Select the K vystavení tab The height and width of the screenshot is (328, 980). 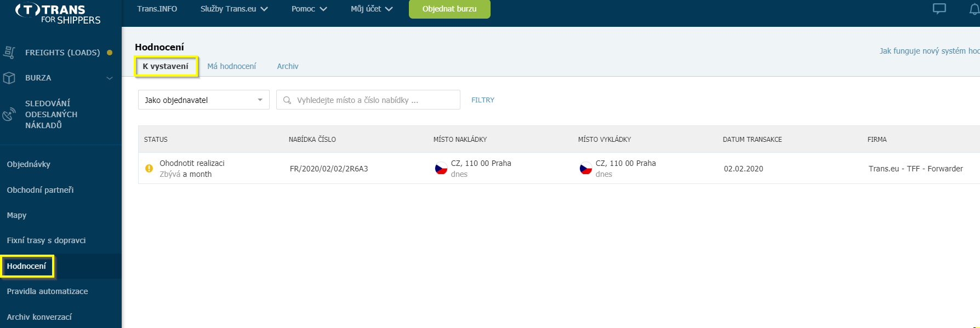[x=166, y=66]
